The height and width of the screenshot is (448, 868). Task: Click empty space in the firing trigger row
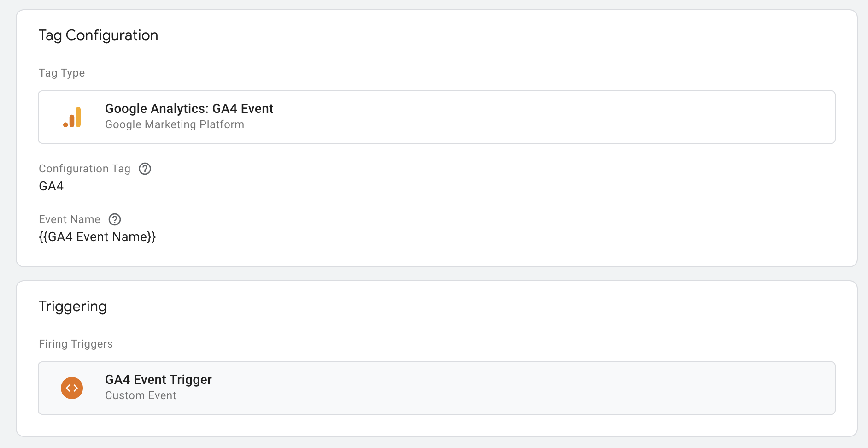[x=553, y=388]
